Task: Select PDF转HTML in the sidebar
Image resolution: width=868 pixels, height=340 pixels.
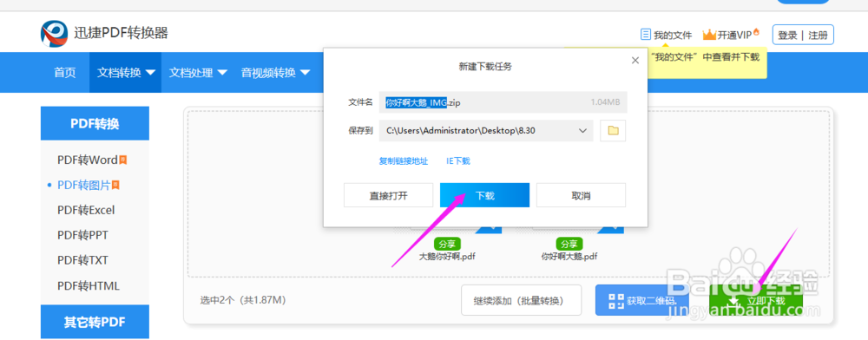Action: pyautogui.click(x=88, y=286)
